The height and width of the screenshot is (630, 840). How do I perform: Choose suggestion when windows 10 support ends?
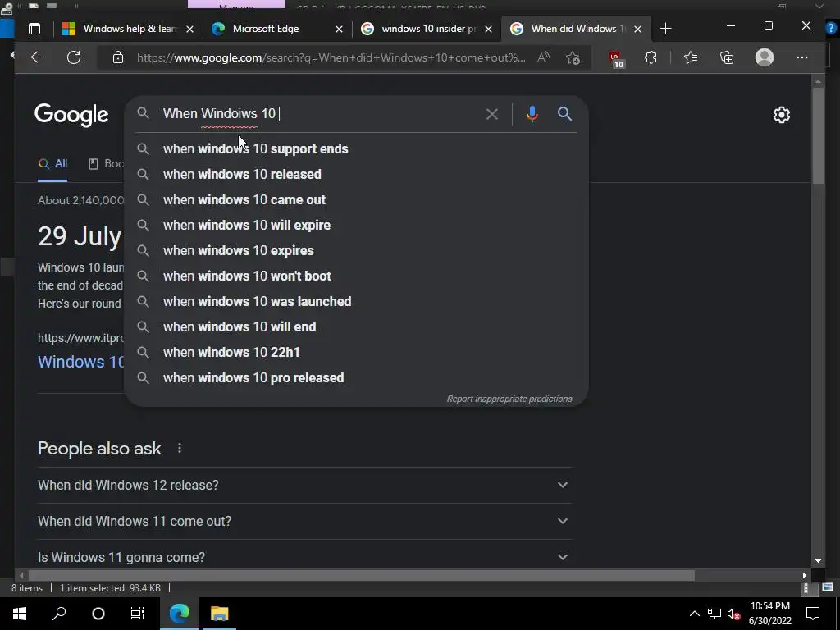pyautogui.click(x=356, y=149)
